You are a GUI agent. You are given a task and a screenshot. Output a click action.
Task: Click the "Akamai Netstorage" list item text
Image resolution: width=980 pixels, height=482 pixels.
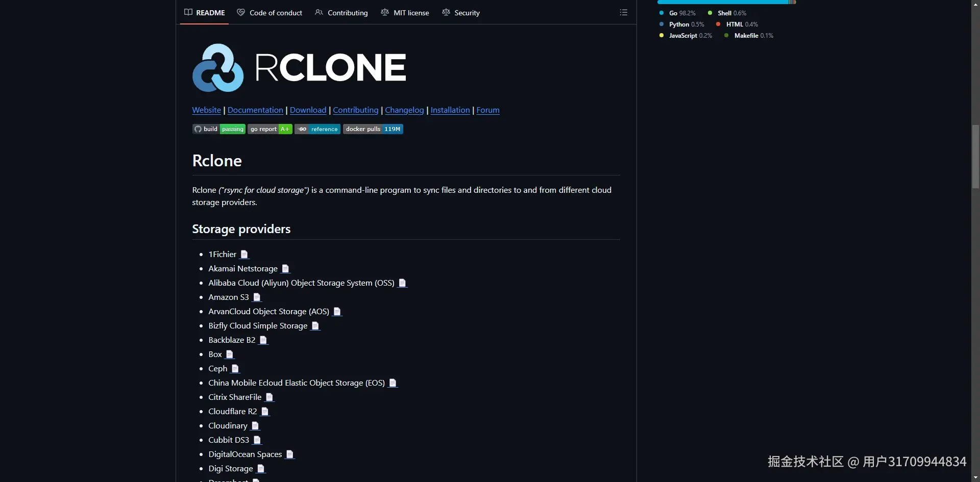(x=243, y=269)
